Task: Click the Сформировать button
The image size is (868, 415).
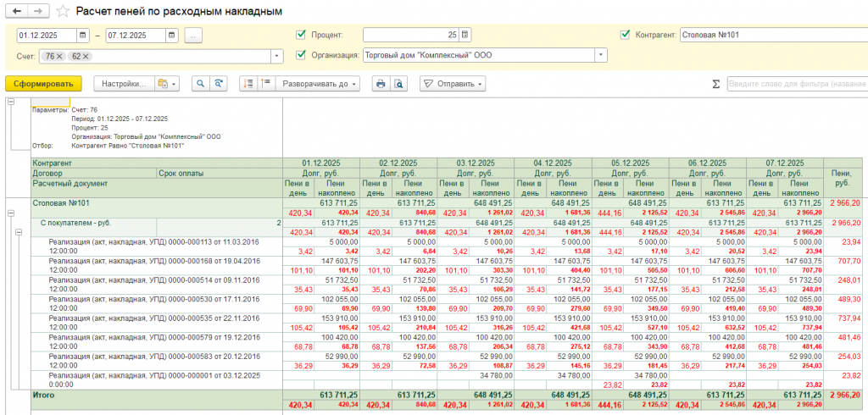Action: pos(43,84)
